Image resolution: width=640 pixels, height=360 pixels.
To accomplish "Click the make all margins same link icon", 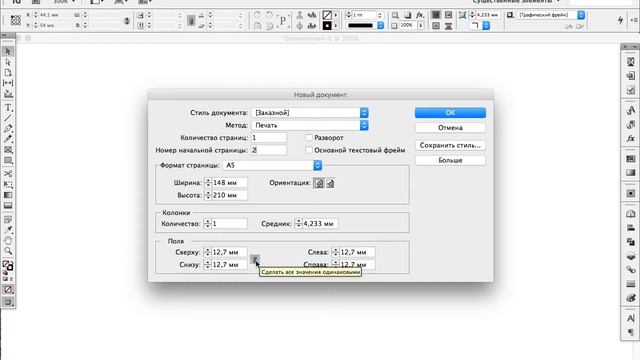I will (x=255, y=259).
